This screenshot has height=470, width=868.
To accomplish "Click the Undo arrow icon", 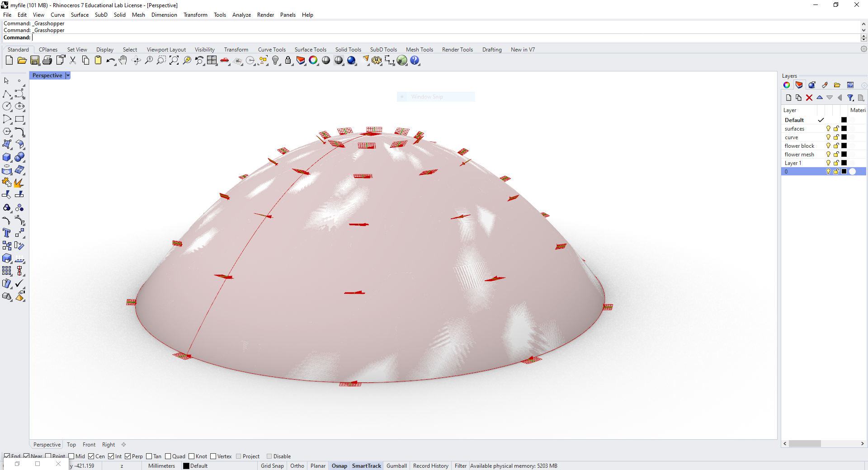I will tap(110, 61).
